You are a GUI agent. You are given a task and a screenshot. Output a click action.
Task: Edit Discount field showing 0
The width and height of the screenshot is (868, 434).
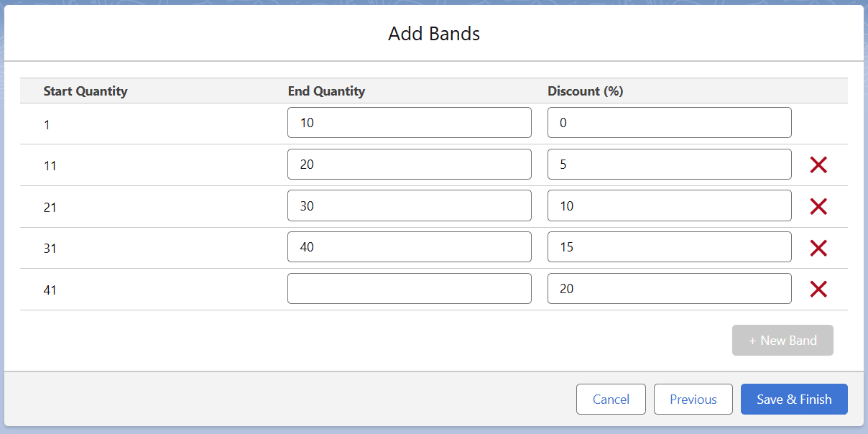pos(669,123)
